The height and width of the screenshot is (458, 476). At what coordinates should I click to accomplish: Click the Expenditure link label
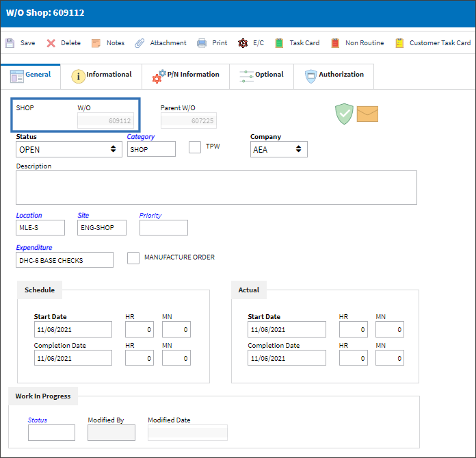[34, 248]
